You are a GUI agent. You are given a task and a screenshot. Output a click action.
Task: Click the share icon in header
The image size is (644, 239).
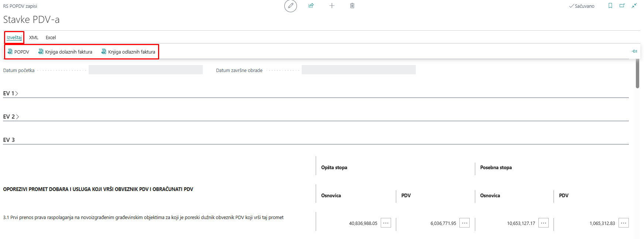click(x=311, y=6)
